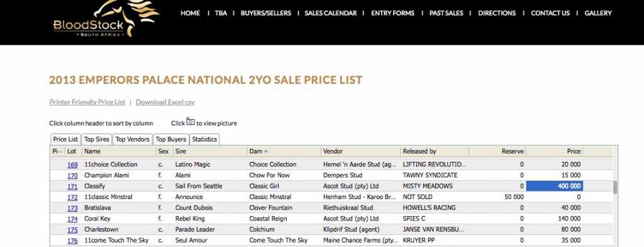
Task: Click the price list vertical scrollbar thumb
Action: [615, 187]
